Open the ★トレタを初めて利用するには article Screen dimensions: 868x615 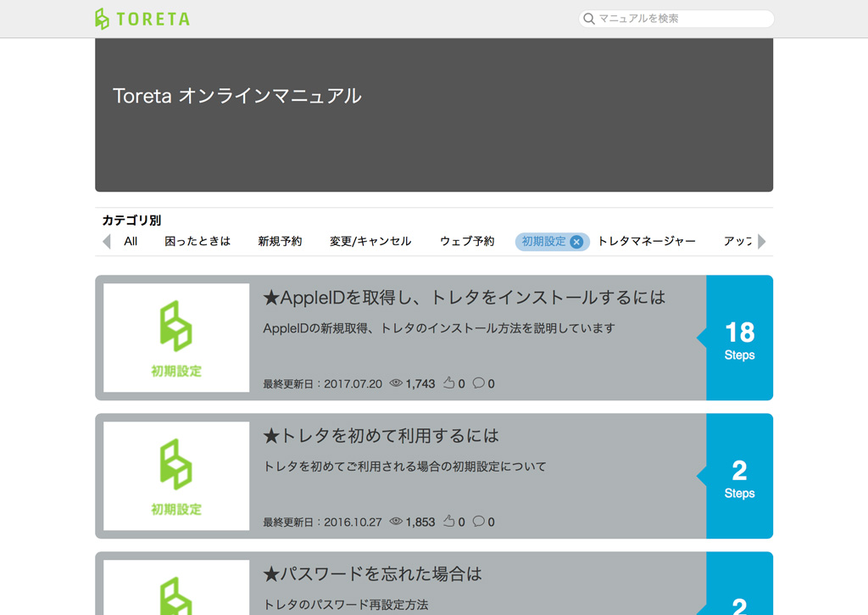[381, 436]
